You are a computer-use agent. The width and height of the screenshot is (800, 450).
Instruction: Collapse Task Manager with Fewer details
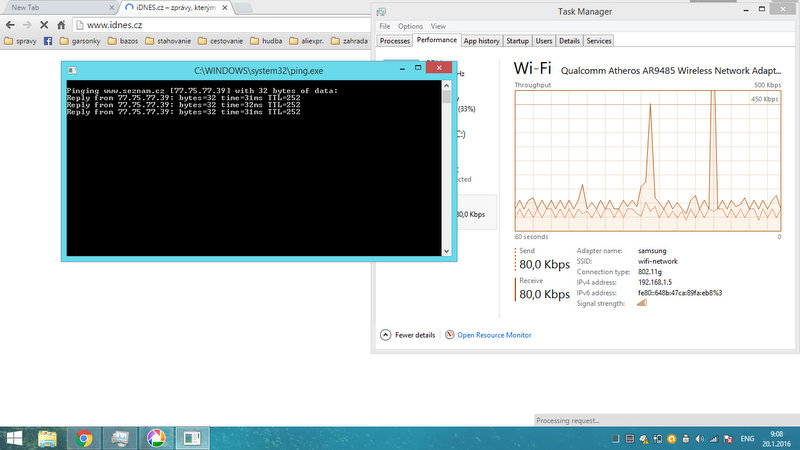point(408,335)
